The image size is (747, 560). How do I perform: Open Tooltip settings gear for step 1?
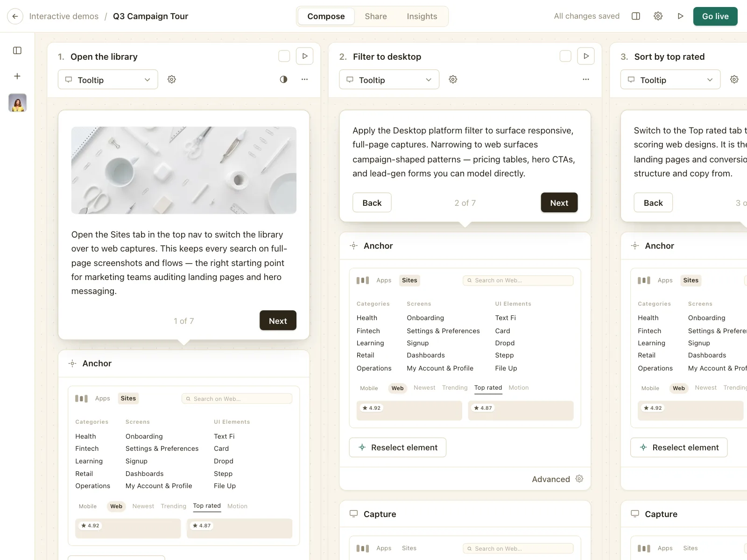coord(172,79)
